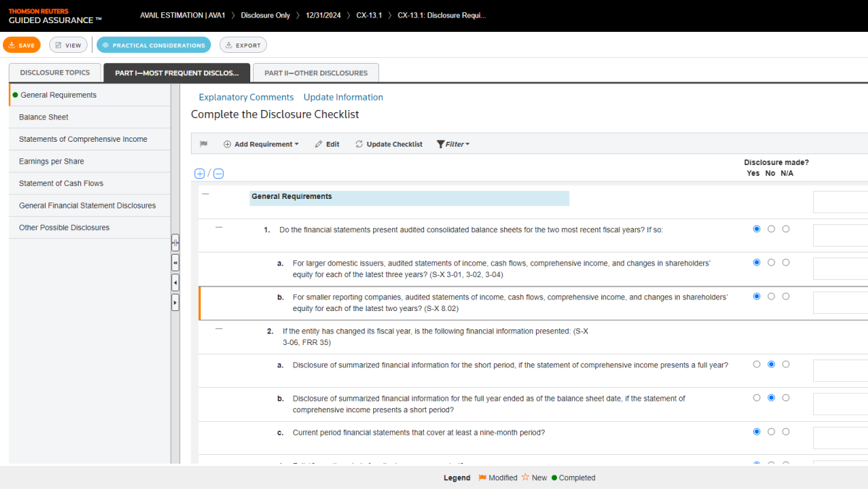Image resolution: width=868 pixels, height=489 pixels.
Task: Select Yes for short period summarized disclosure
Action: click(x=757, y=365)
